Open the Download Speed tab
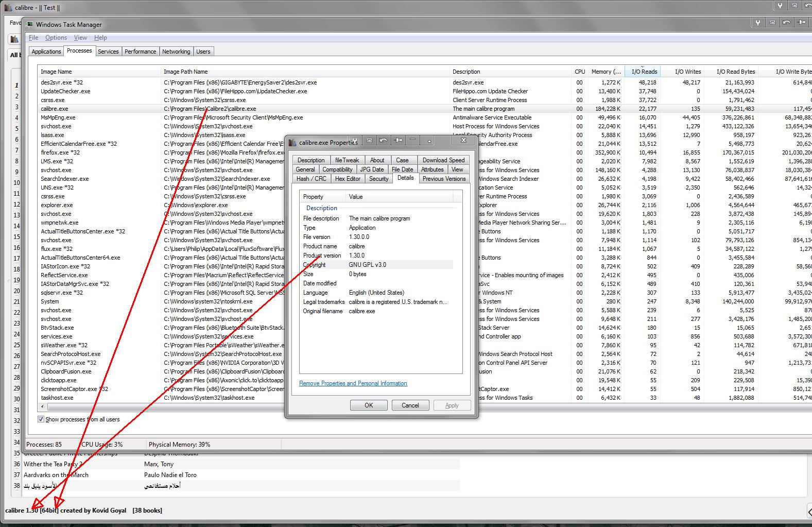The width and height of the screenshot is (812, 527). 443,160
